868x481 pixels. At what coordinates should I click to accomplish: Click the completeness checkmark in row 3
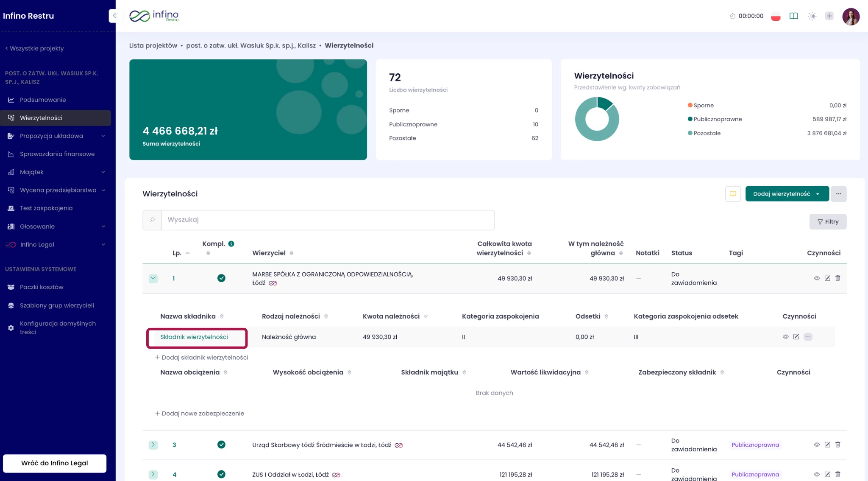(x=221, y=445)
